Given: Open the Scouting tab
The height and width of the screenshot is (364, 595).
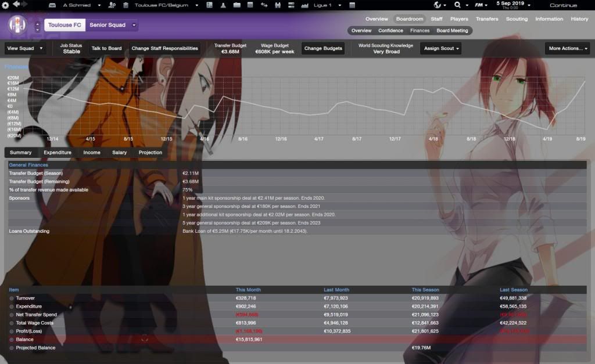Looking at the screenshot, I should pos(517,19).
